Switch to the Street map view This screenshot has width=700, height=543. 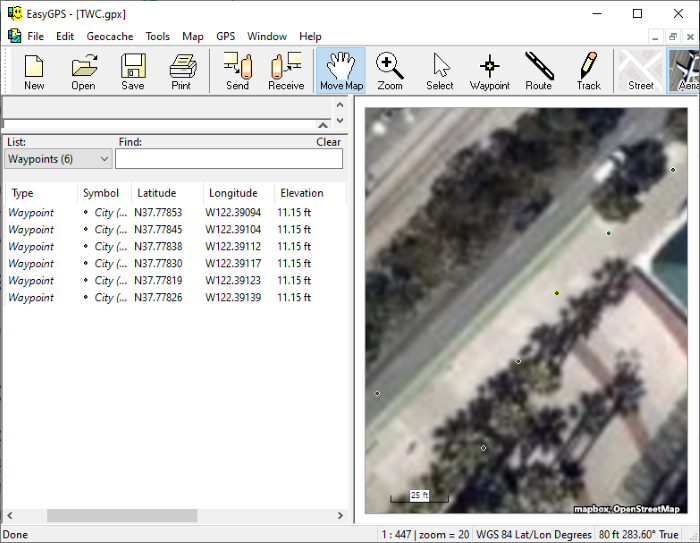coord(641,71)
